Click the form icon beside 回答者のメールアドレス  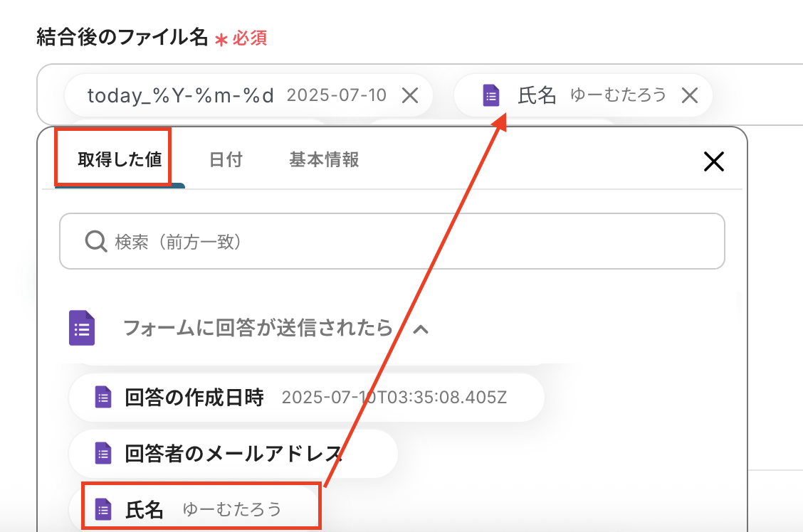coord(104,453)
